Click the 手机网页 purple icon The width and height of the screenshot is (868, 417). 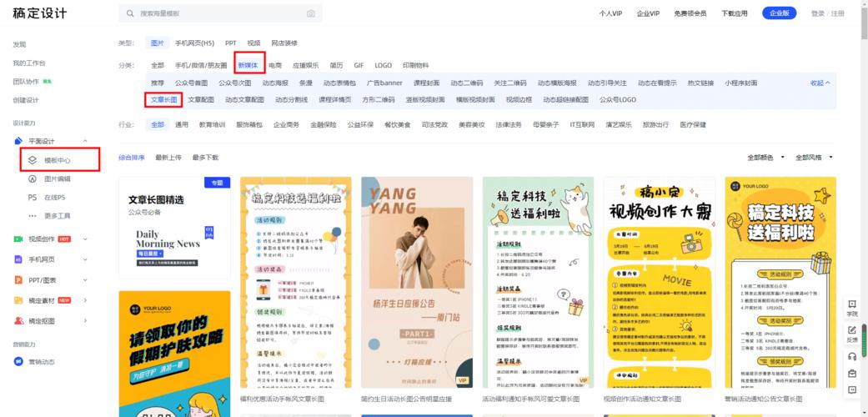click(18, 259)
